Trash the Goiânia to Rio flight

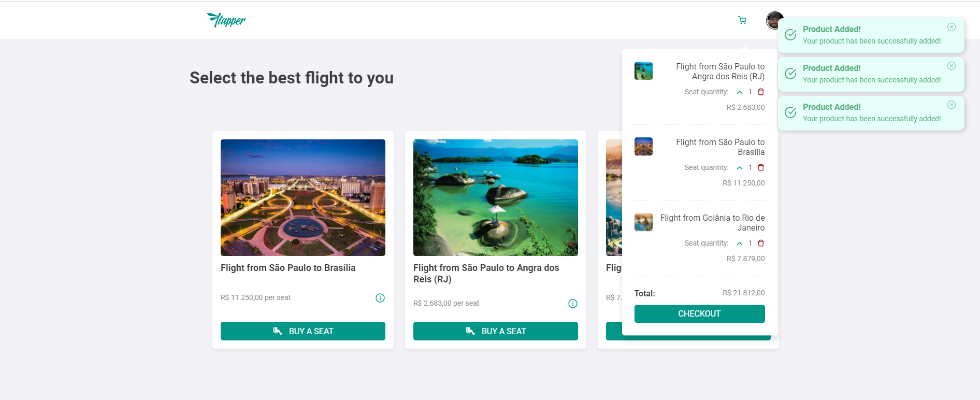click(761, 243)
